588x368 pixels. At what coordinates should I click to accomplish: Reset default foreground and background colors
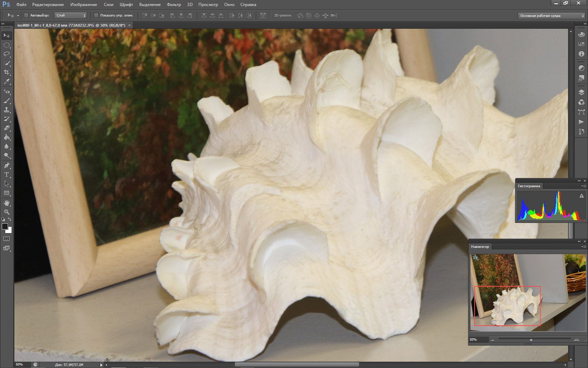pos(3,219)
